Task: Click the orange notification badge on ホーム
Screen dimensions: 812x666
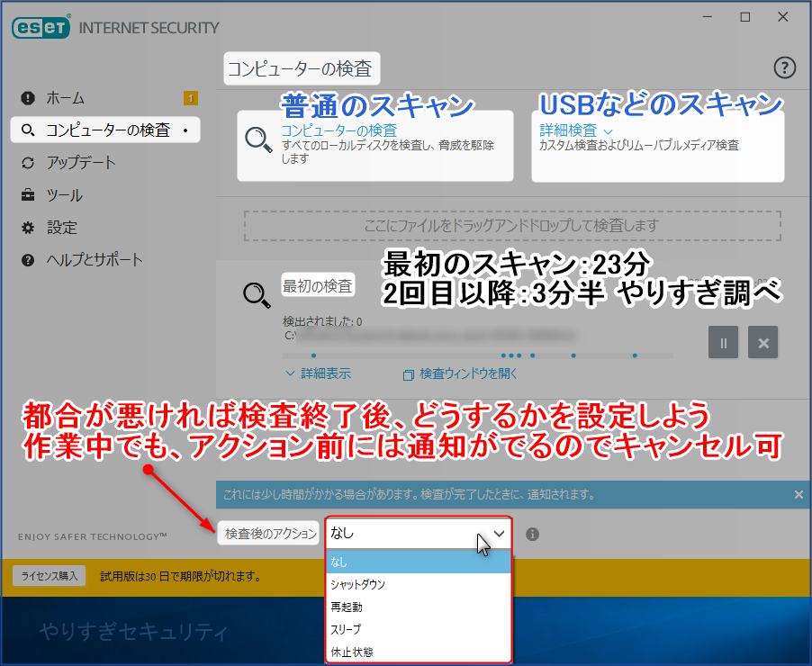Action: click(191, 98)
